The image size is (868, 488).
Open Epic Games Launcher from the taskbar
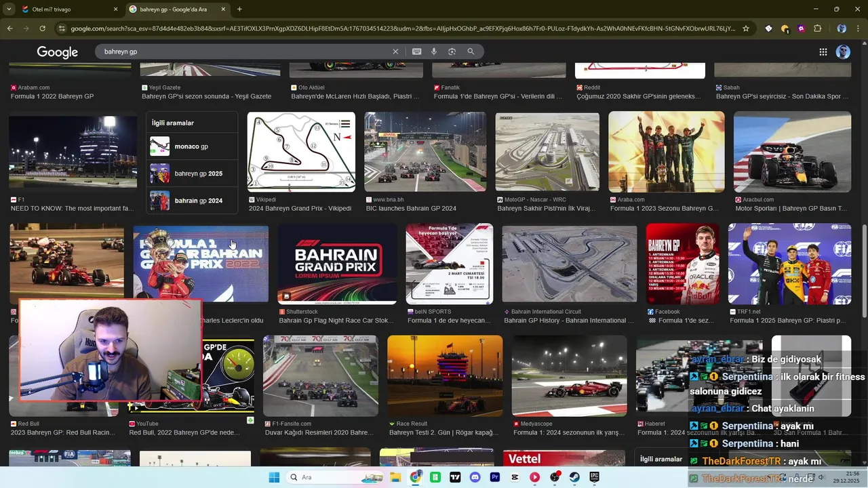(x=594, y=477)
